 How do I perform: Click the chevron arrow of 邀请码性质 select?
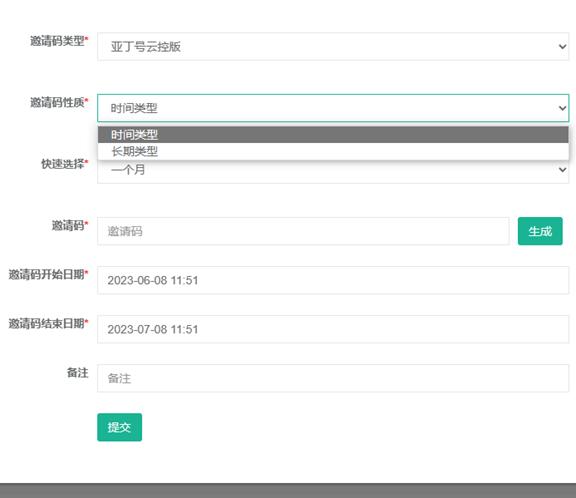[562, 108]
